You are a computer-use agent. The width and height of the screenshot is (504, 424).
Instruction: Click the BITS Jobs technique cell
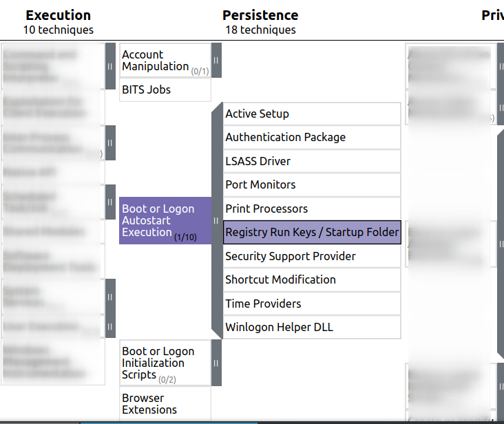(165, 90)
